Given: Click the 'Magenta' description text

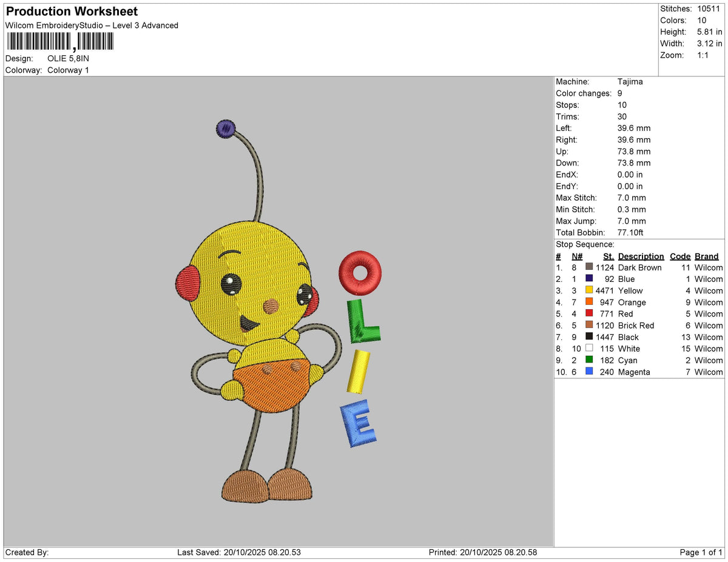Looking at the screenshot, I should (634, 372).
